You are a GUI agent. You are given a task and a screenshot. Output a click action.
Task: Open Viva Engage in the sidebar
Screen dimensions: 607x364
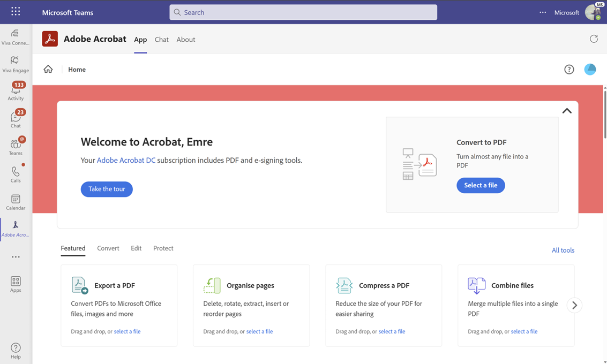(16, 64)
